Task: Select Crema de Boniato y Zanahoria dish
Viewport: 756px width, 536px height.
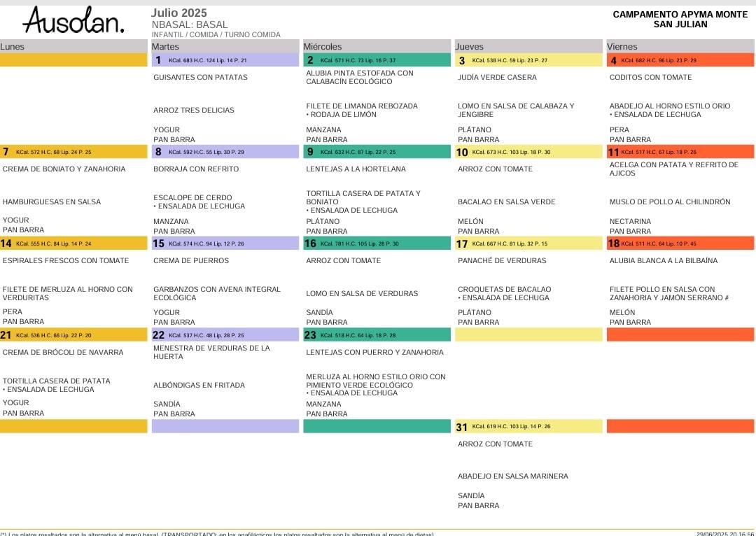Action: click(x=64, y=169)
